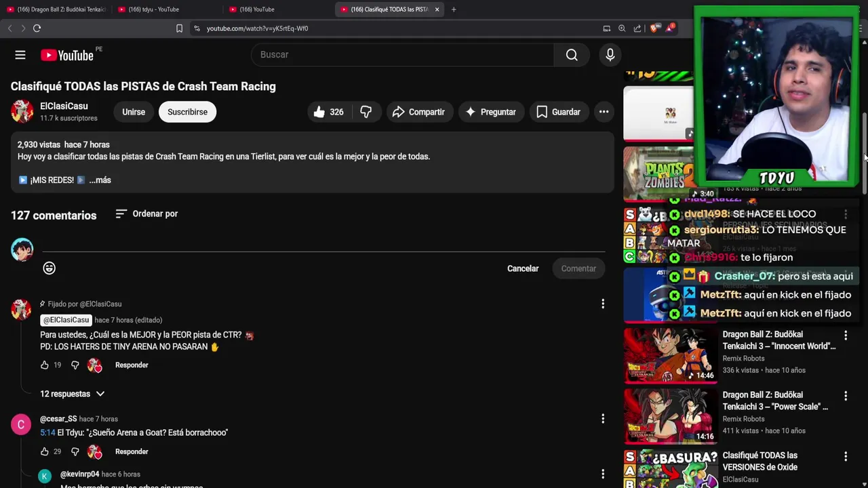
Task: Dislike the @cesar_SS comment
Action: 75,451
